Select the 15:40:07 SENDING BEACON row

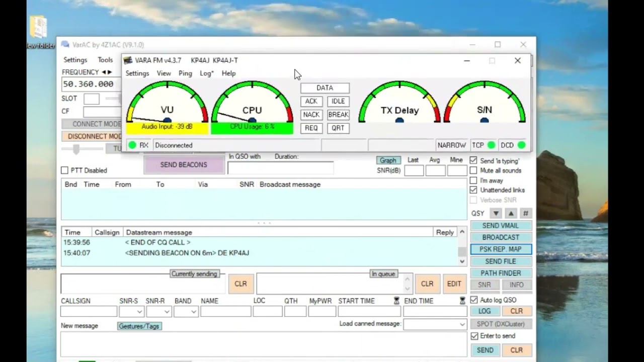pos(260,253)
